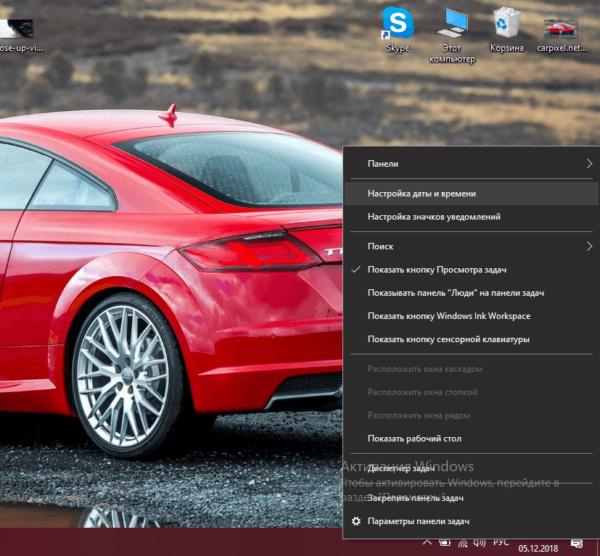Toggle Показать кнопку Windows Ink Workspace

(471, 316)
